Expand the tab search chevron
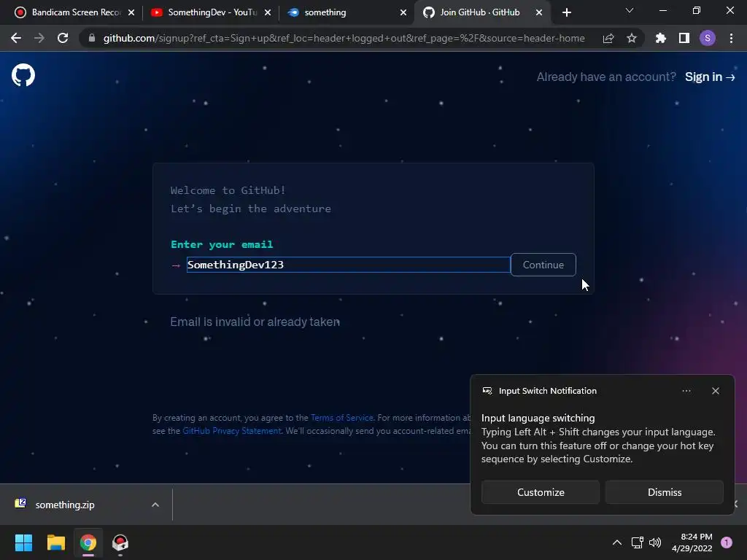 630,10
